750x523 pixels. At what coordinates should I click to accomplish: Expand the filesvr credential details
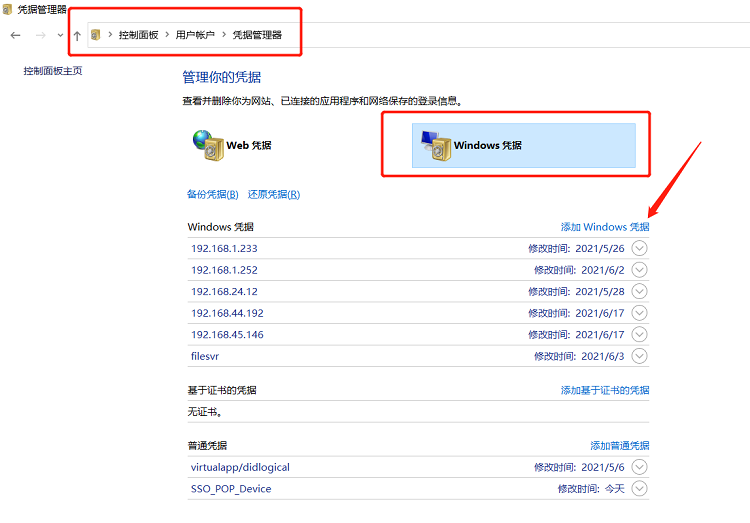pyautogui.click(x=640, y=356)
